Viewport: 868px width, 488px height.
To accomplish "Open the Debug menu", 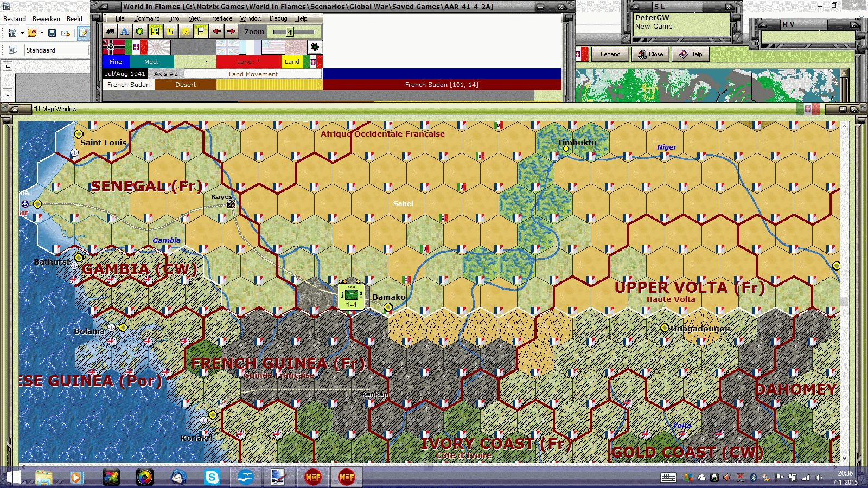I will tap(278, 18).
